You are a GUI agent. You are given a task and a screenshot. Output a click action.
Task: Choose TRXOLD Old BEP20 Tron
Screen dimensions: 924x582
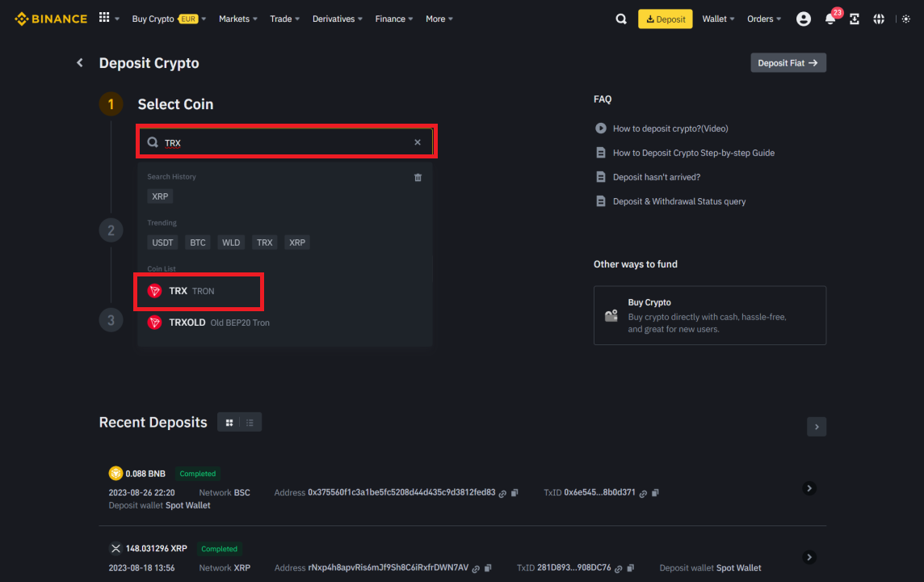point(285,323)
